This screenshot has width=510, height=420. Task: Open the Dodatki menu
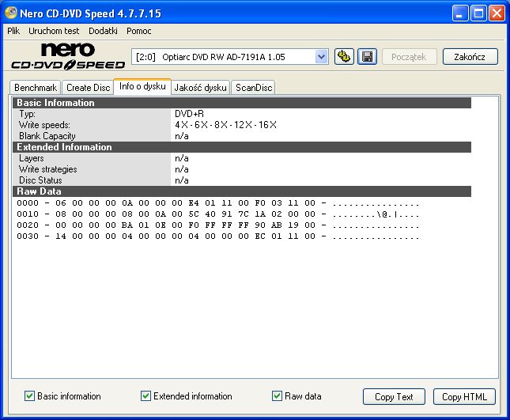[103, 31]
